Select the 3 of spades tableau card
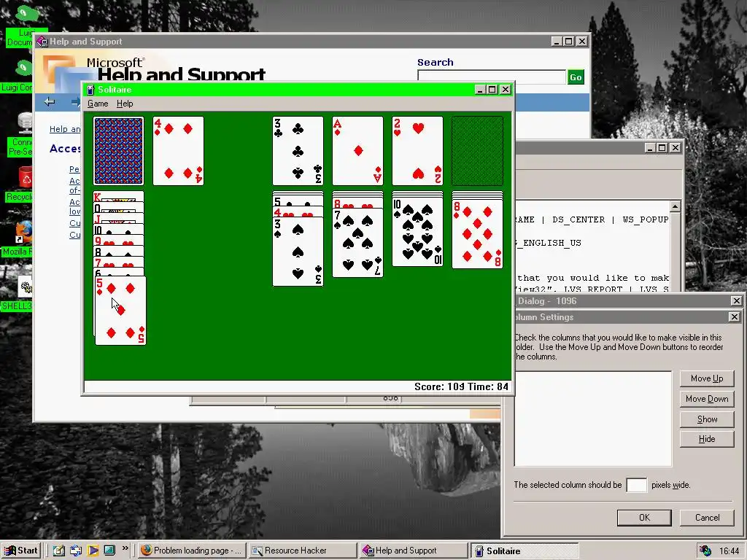Image resolution: width=747 pixels, height=560 pixels. pyautogui.click(x=298, y=252)
